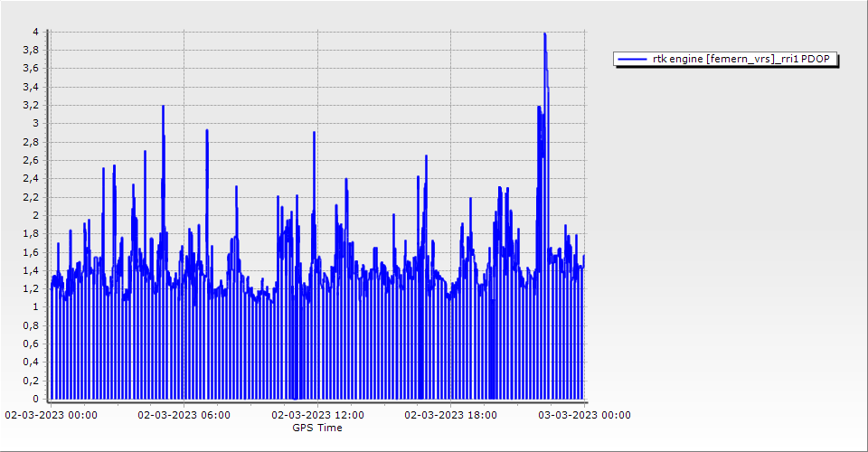
Task: Select the 02-03-2023 18:00 time axis label
Action: (x=450, y=415)
